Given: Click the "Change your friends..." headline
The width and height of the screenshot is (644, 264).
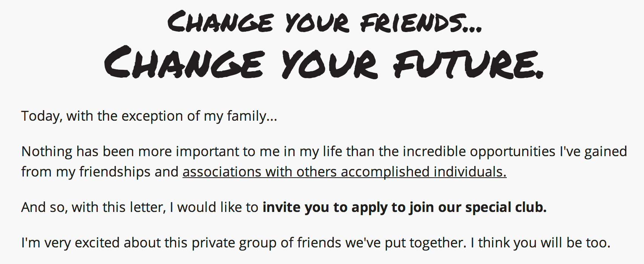Looking at the screenshot, I should click(x=324, y=23).
